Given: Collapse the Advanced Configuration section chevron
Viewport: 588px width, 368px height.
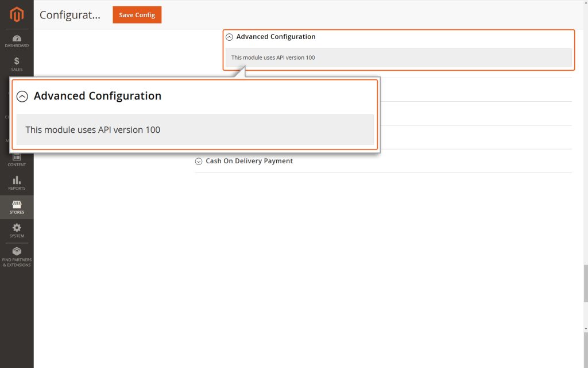Looking at the screenshot, I should (x=229, y=36).
